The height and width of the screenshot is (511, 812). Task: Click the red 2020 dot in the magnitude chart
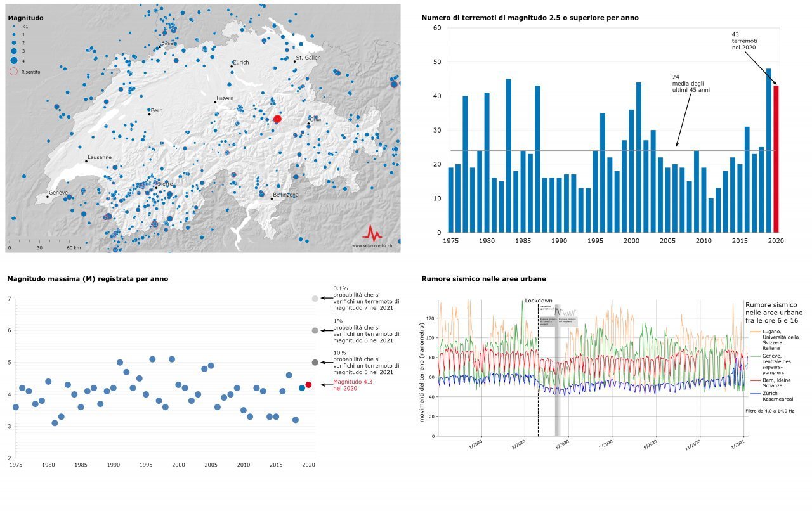(x=308, y=385)
